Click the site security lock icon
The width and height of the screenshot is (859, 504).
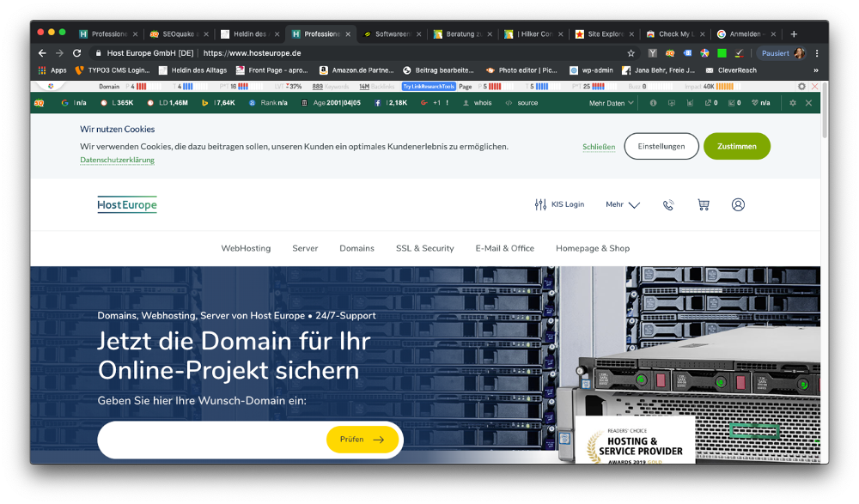(x=98, y=53)
